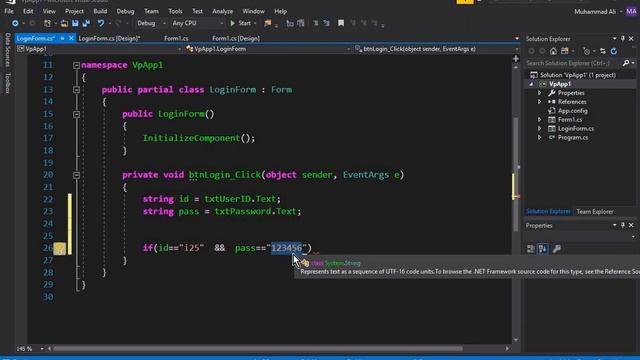Collapse the LoginForm class code block
This screenshot has width=640, height=360.
76,90
